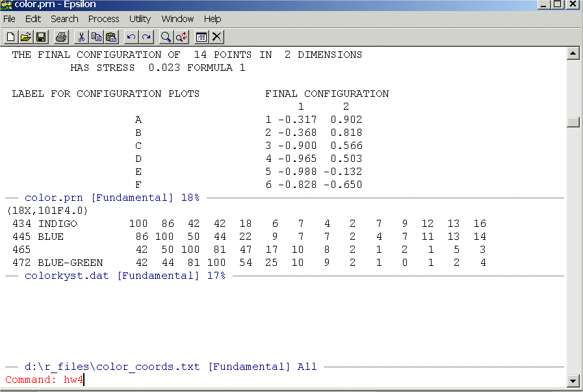Click the vertical scrollbar thumb

point(573,122)
